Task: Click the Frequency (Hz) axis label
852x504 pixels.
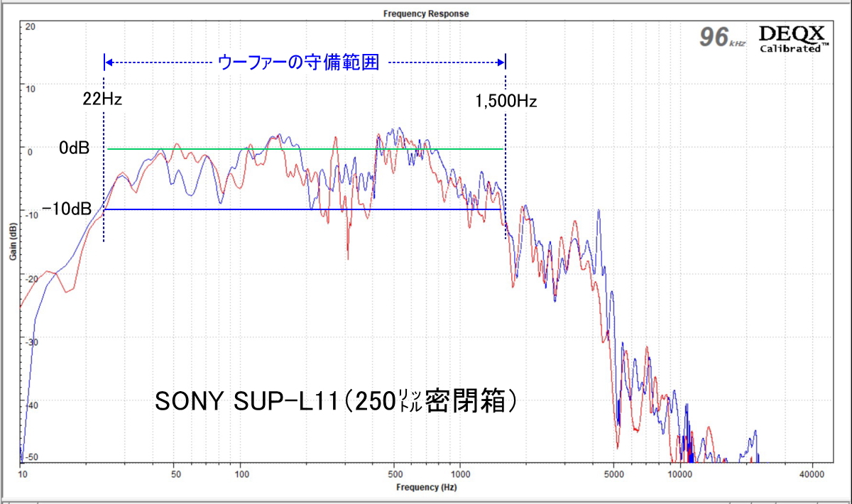Action: (426, 488)
